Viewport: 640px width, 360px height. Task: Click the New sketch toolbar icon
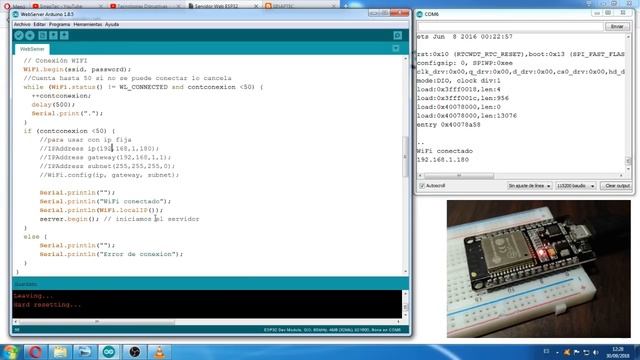(x=42, y=36)
